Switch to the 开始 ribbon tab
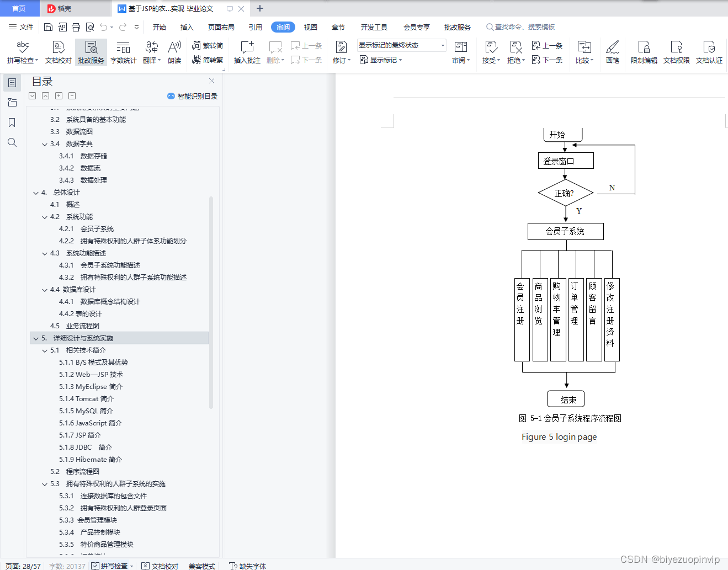Image resolution: width=728 pixels, height=570 pixels. tap(160, 27)
